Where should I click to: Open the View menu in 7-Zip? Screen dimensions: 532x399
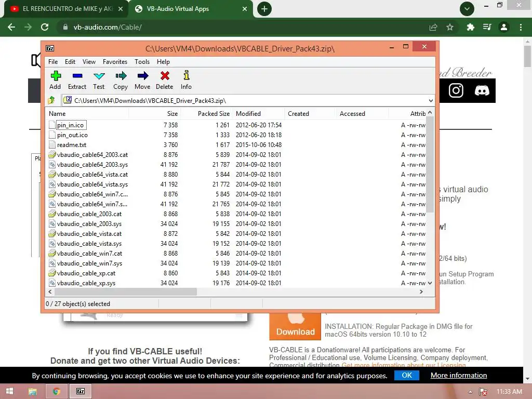(89, 62)
